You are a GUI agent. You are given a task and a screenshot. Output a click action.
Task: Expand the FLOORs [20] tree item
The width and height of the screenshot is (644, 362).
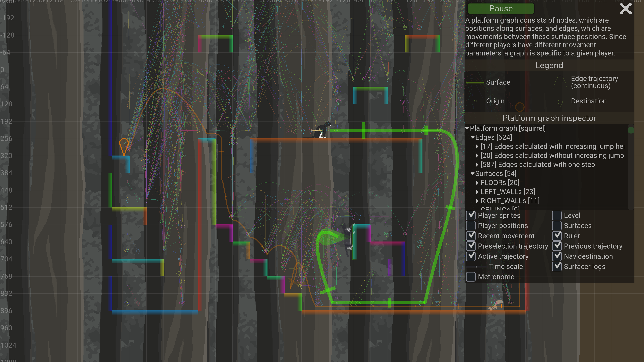pyautogui.click(x=477, y=183)
